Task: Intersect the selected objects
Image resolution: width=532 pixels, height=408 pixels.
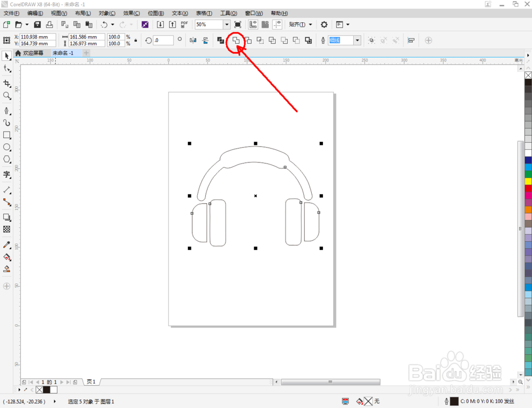Action: tap(260, 40)
